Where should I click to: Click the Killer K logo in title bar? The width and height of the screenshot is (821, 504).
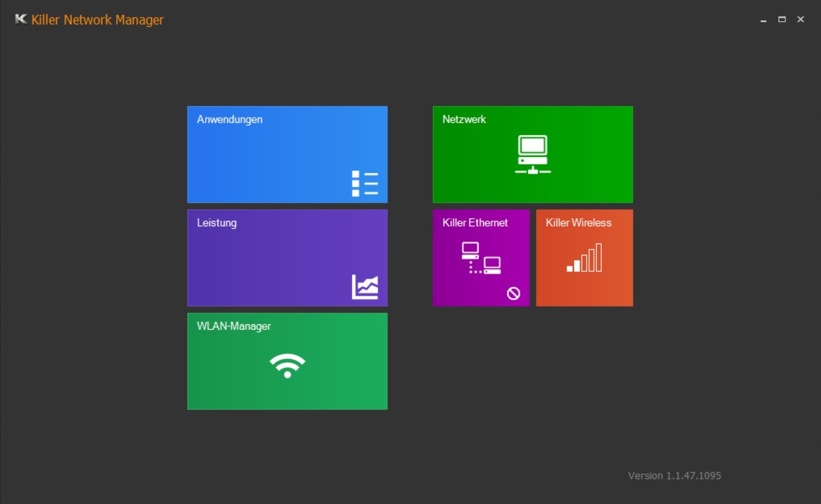pos(21,19)
